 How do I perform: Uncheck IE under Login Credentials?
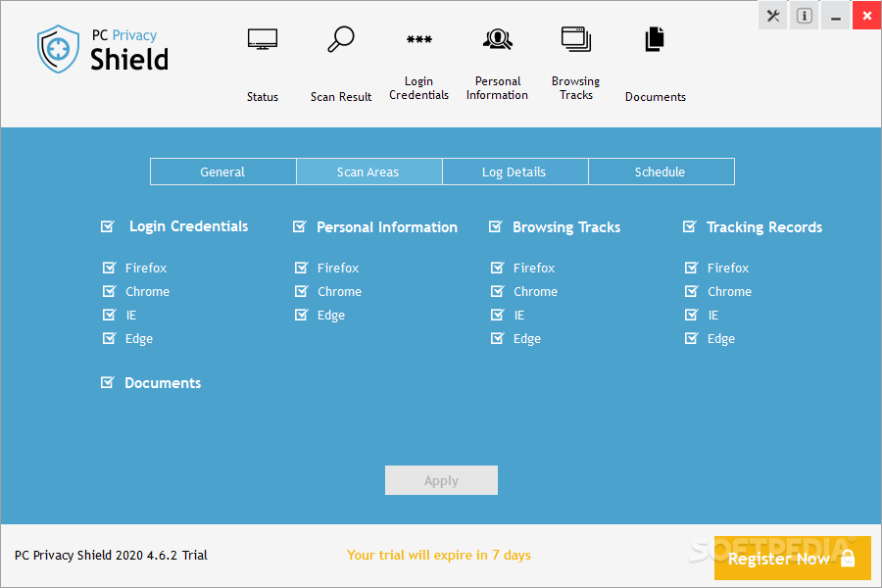tap(110, 315)
